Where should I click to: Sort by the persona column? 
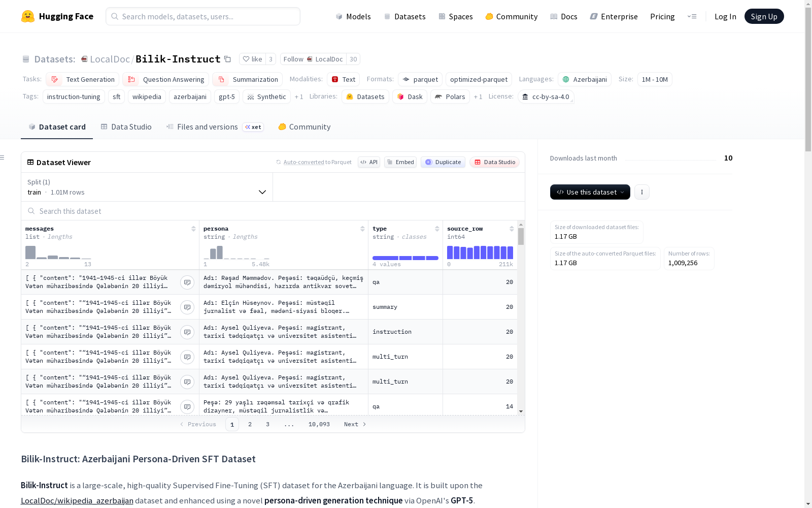[362, 229]
